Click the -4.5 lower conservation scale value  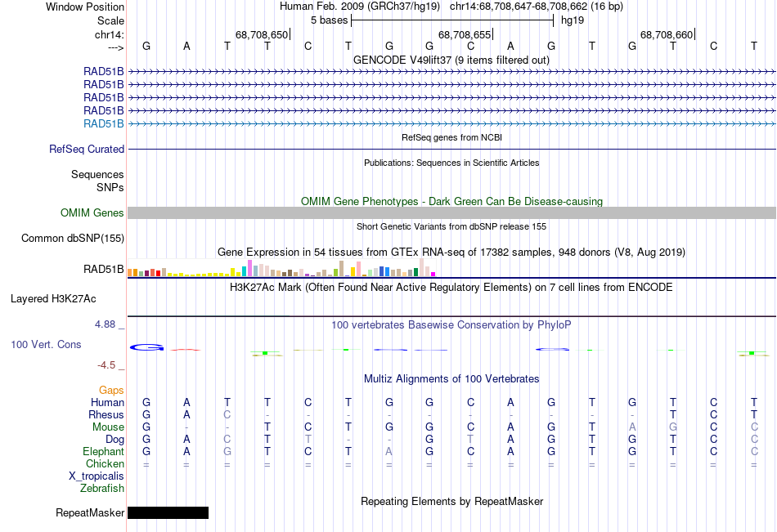pos(106,365)
